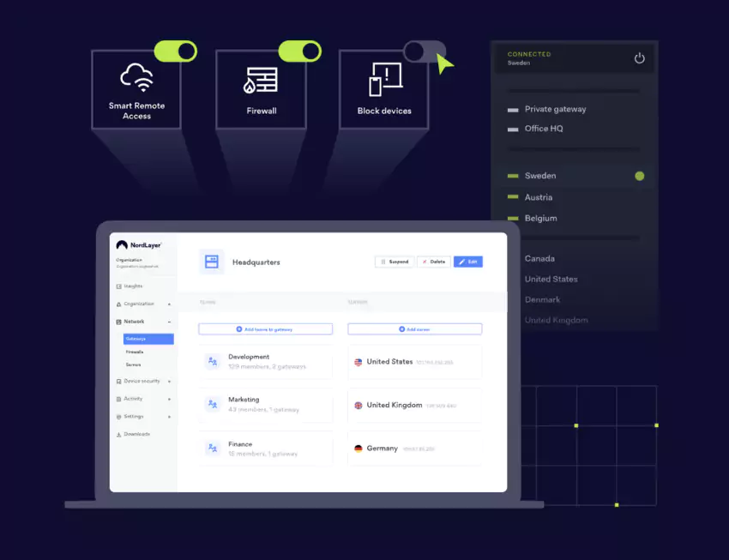This screenshot has height=560, width=729.
Task: Switch to the Servers section
Action: point(134,364)
